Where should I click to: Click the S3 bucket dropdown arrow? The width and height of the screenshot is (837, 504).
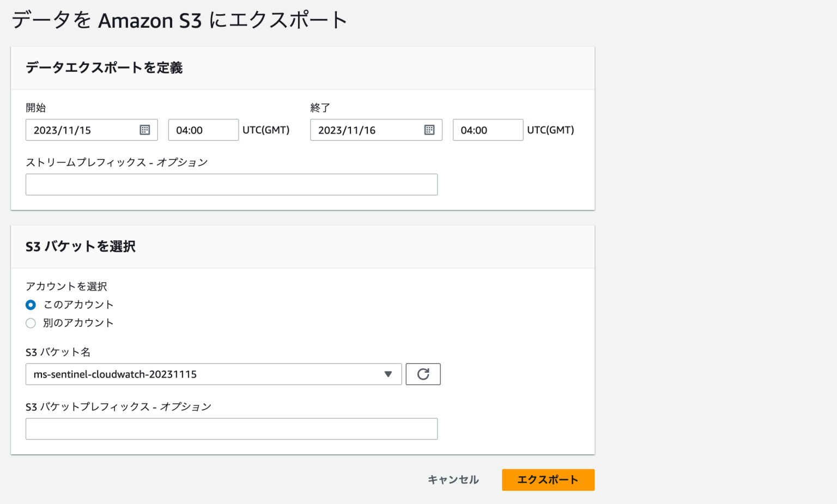pos(388,374)
